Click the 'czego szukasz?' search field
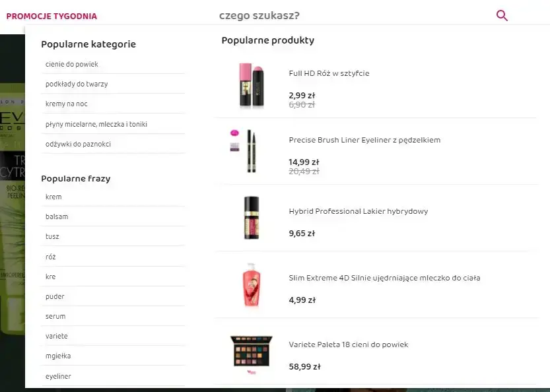 [350, 16]
